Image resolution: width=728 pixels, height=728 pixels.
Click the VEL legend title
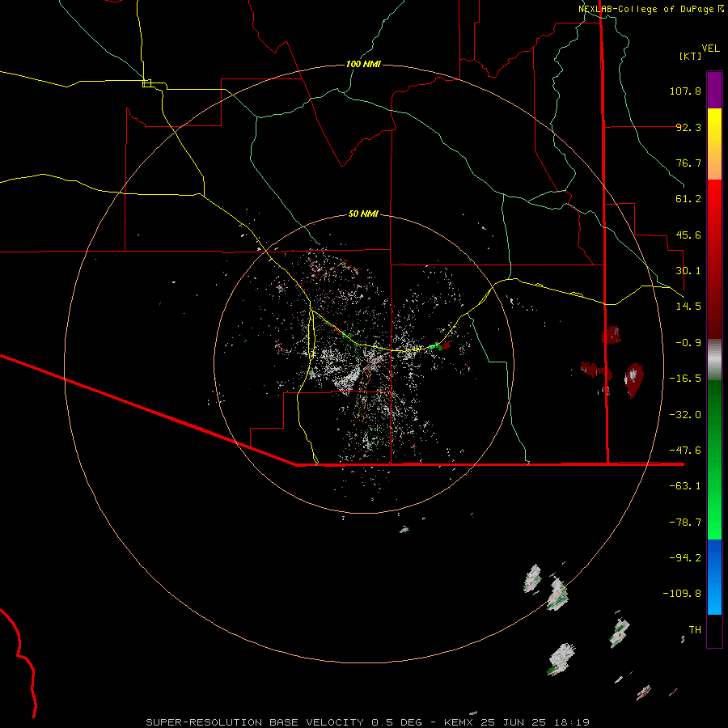click(710, 49)
